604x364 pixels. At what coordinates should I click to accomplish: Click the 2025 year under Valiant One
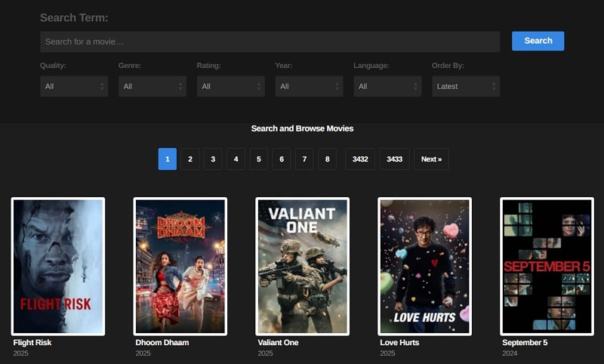coord(266,353)
